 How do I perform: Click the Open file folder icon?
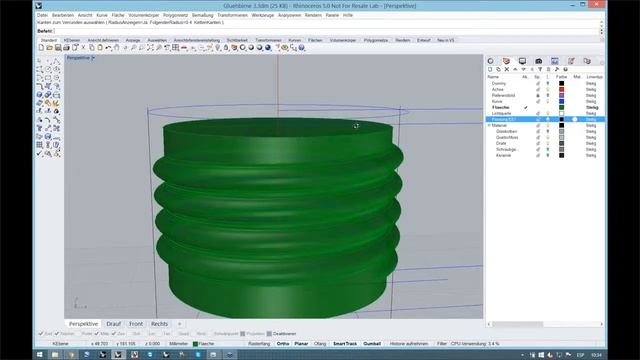click(49, 48)
